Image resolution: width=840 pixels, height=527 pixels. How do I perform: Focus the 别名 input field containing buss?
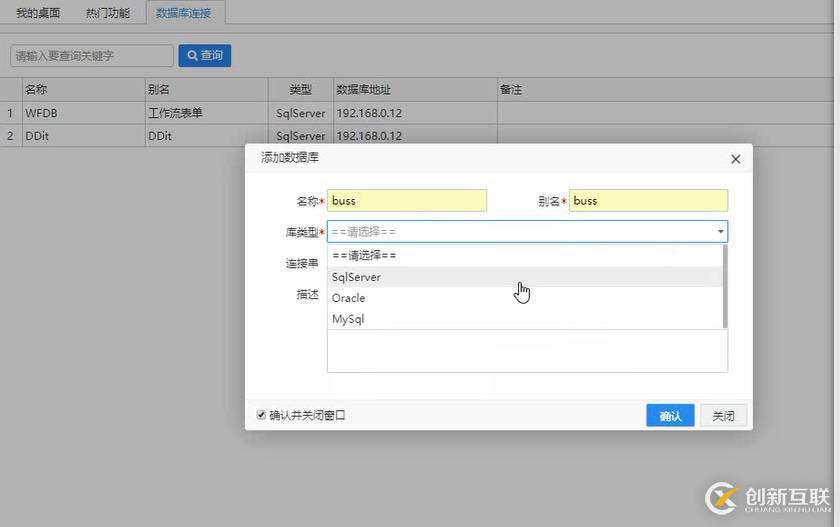(x=648, y=201)
